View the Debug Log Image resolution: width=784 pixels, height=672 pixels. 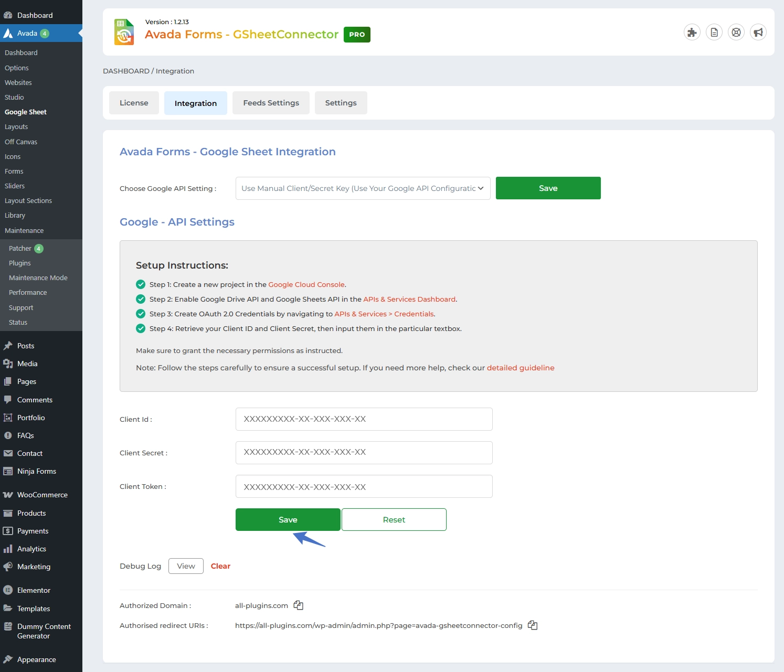[186, 566]
